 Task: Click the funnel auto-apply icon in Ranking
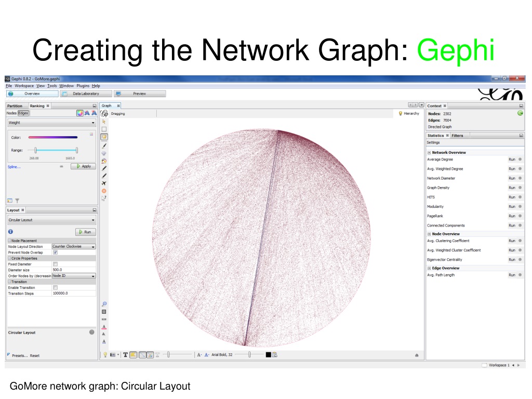[17, 201]
